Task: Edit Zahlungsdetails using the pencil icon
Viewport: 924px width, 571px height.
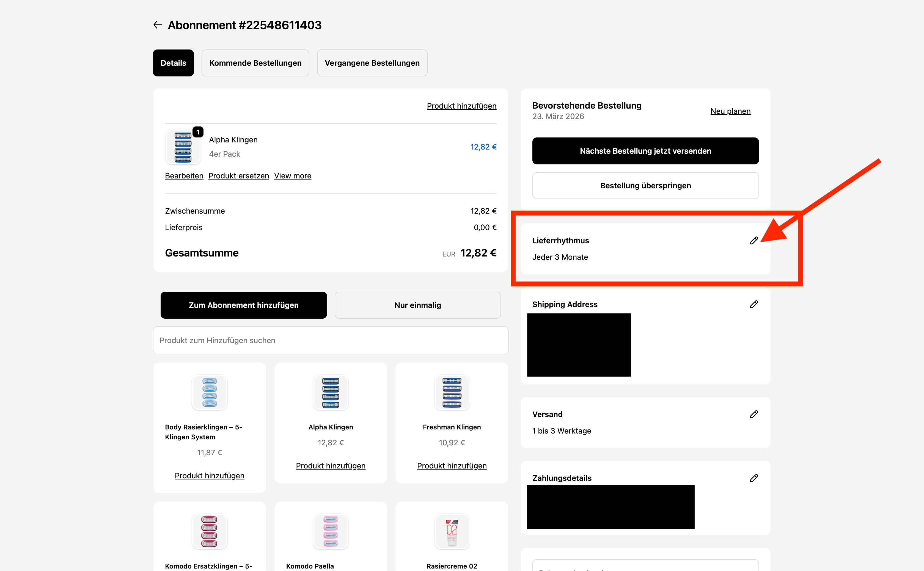Action: 754,478
